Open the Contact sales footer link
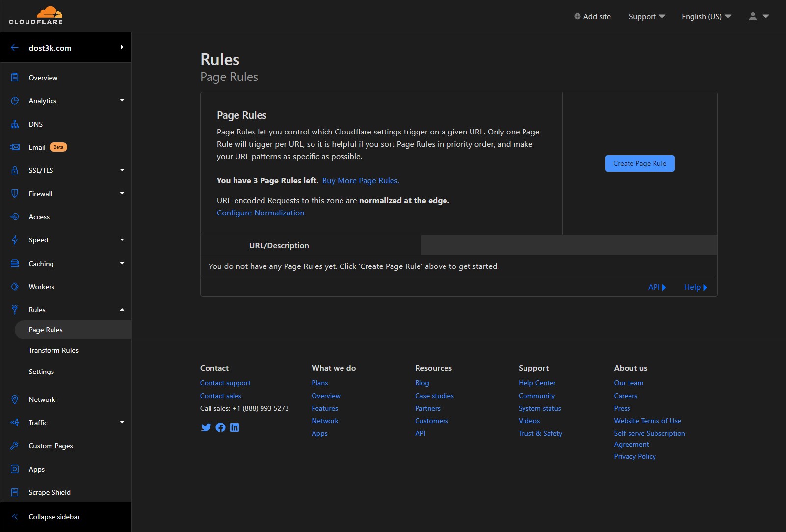The height and width of the screenshot is (532, 786). pyautogui.click(x=221, y=396)
